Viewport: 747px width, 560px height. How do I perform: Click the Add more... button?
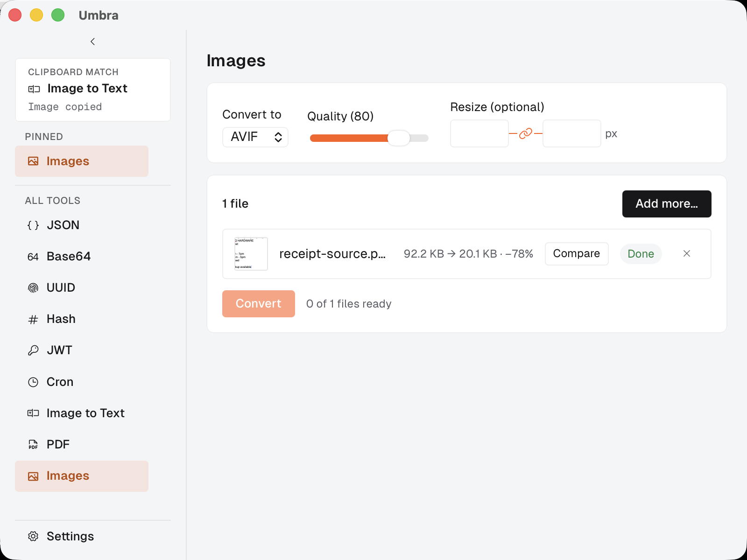click(667, 204)
